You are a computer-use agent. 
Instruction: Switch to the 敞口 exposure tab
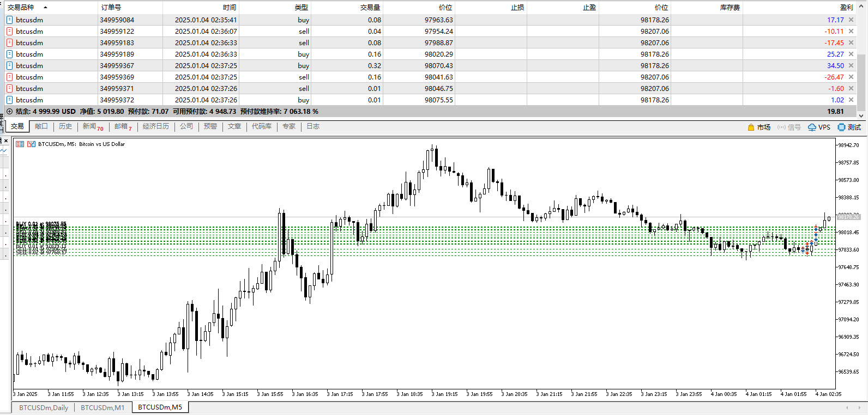tap(41, 126)
